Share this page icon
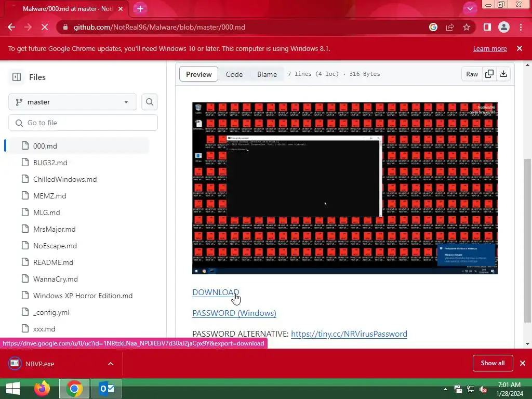 tap(450, 27)
